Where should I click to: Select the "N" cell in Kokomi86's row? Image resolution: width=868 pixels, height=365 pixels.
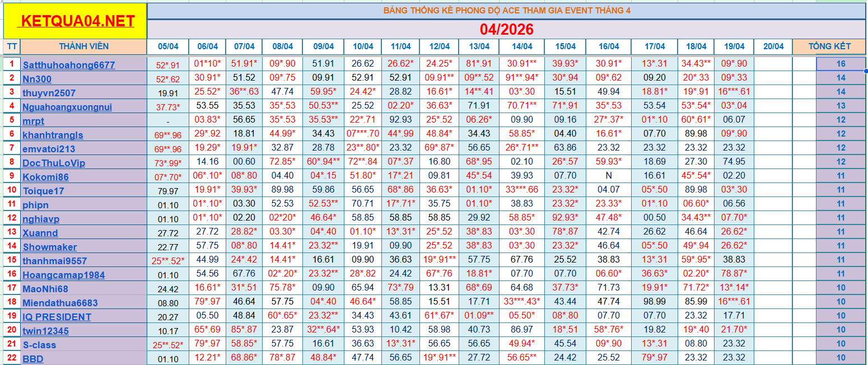tap(608, 176)
